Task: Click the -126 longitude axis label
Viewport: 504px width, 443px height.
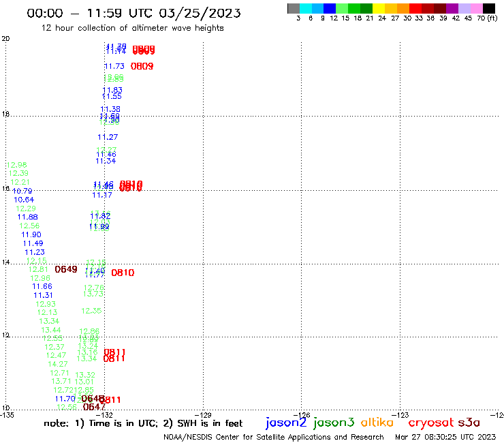Action: (x=302, y=415)
